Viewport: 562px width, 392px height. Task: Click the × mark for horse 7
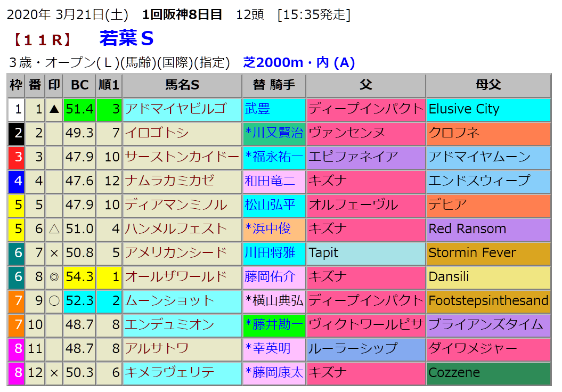(54, 252)
